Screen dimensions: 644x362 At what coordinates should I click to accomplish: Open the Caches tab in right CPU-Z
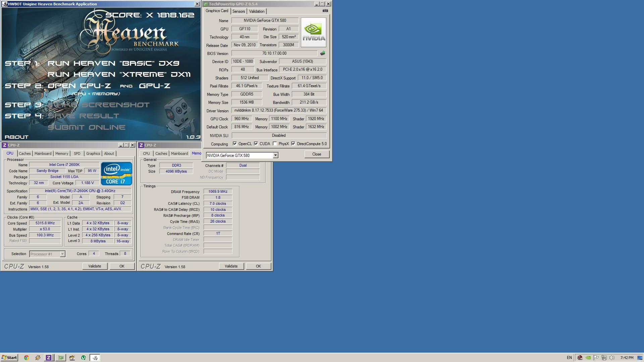click(x=161, y=154)
